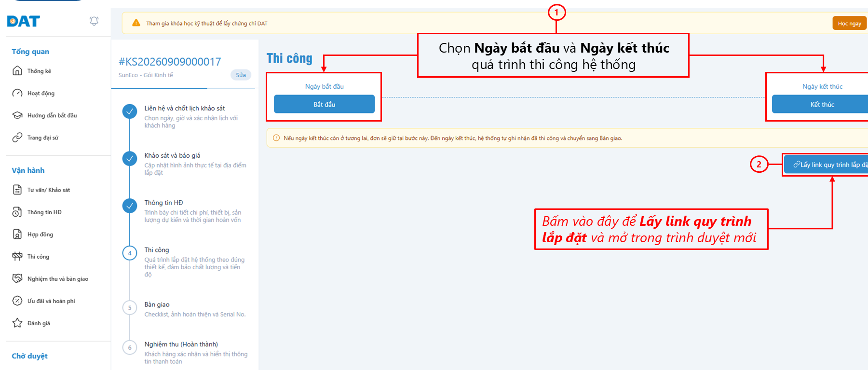Open Thống kê in the sidebar
This screenshot has width=868, height=386.
point(39,71)
